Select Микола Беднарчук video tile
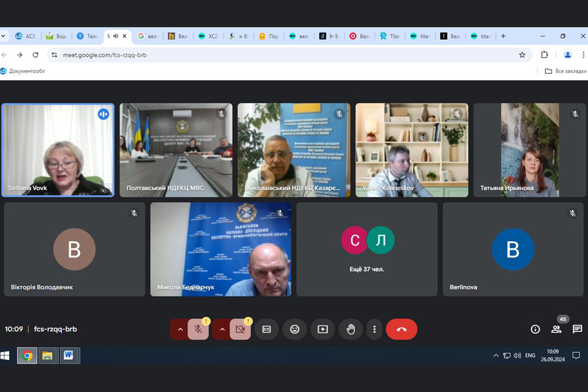 pyautogui.click(x=221, y=249)
